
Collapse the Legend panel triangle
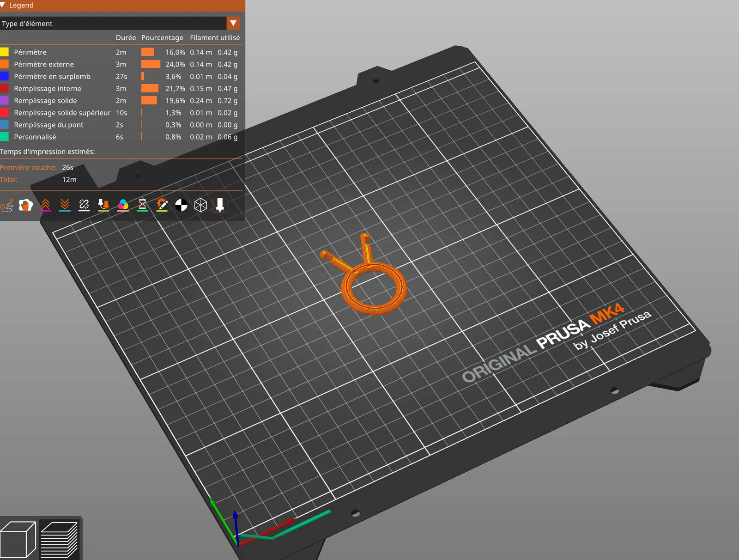click(3, 5)
